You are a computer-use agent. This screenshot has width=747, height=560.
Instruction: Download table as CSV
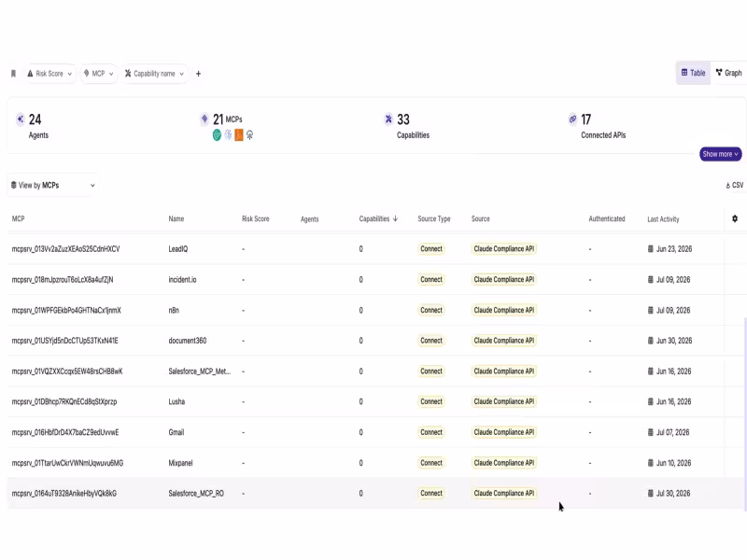point(734,185)
